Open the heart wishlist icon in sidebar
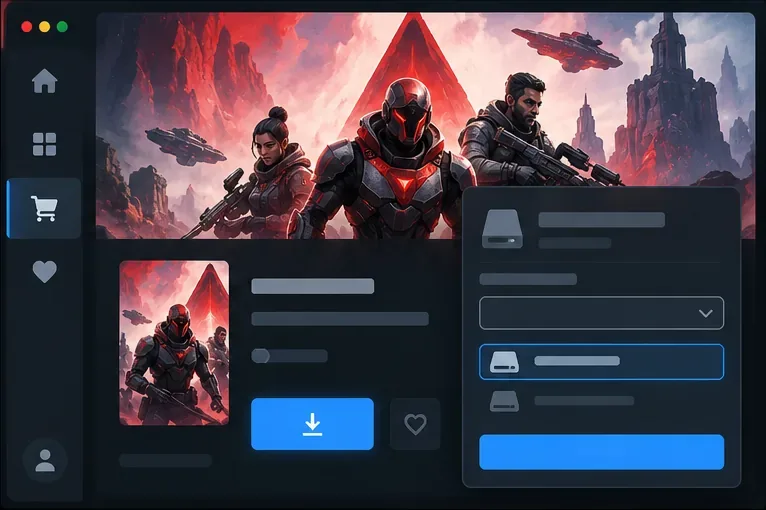The height and width of the screenshot is (510, 766). coord(44,272)
